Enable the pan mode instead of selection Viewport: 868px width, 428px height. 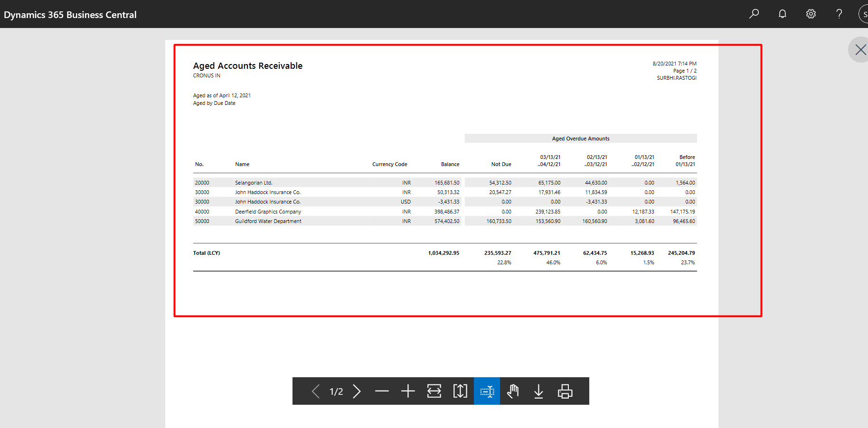tap(513, 391)
